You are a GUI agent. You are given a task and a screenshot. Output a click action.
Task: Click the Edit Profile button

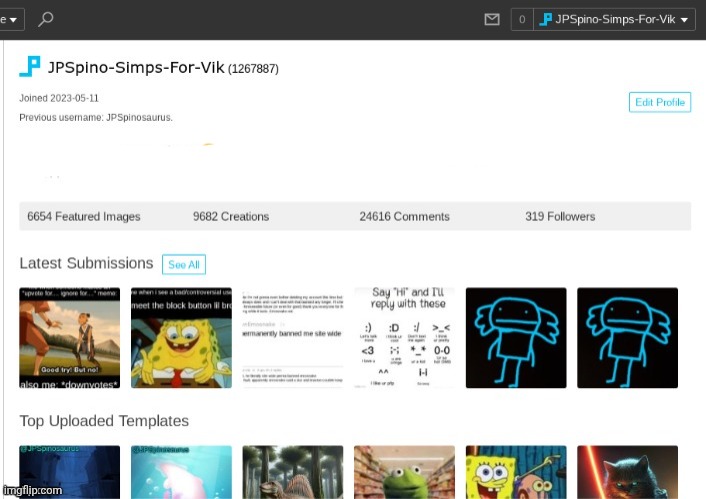(660, 102)
